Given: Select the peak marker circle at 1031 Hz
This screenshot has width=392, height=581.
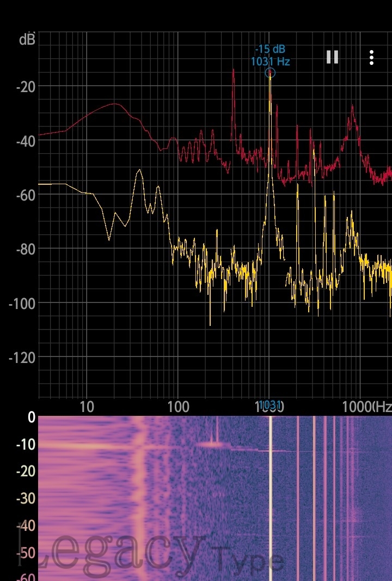Looking at the screenshot, I should 270,73.
